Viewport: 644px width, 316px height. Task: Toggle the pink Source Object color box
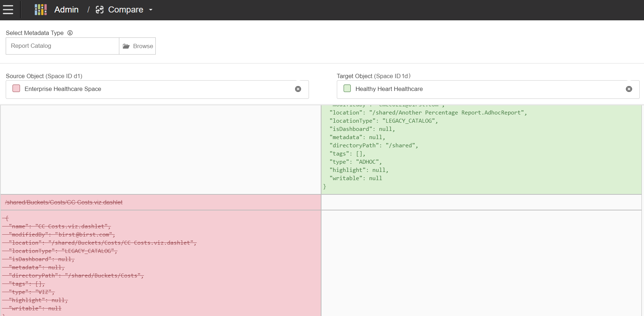coord(16,88)
